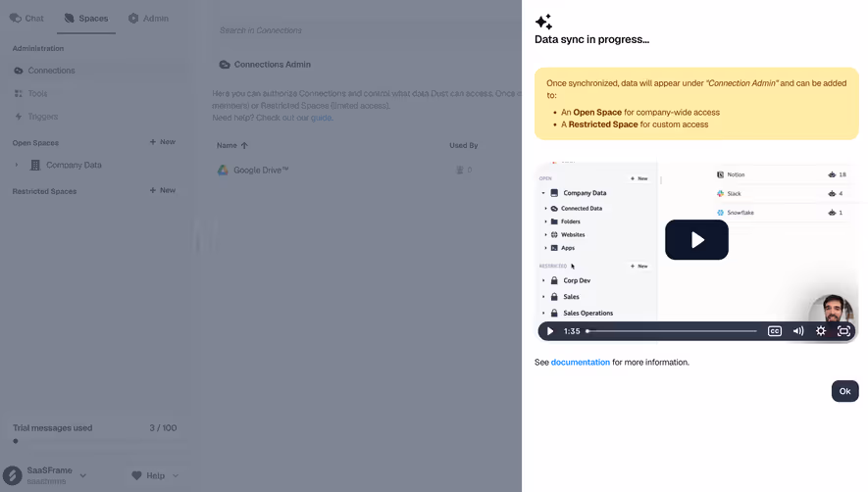Sort by the Name column
The height and width of the screenshot is (492, 868).
pos(231,145)
